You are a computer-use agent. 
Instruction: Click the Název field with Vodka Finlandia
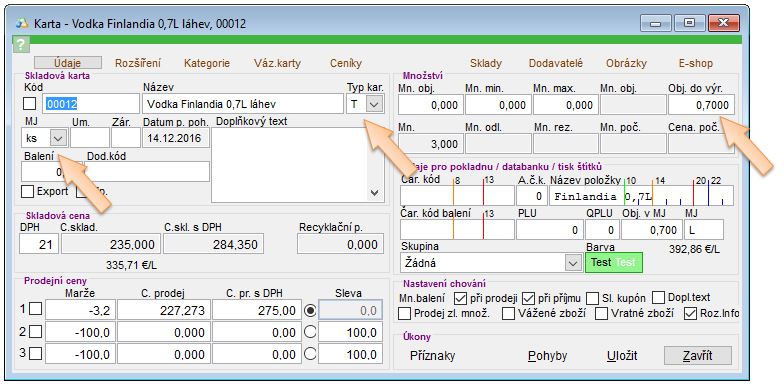243,104
